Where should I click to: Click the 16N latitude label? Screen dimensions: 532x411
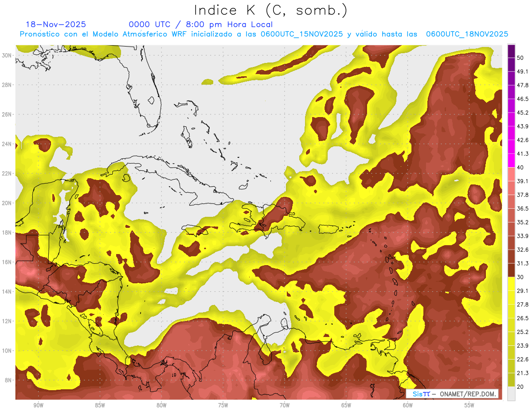[7, 262]
